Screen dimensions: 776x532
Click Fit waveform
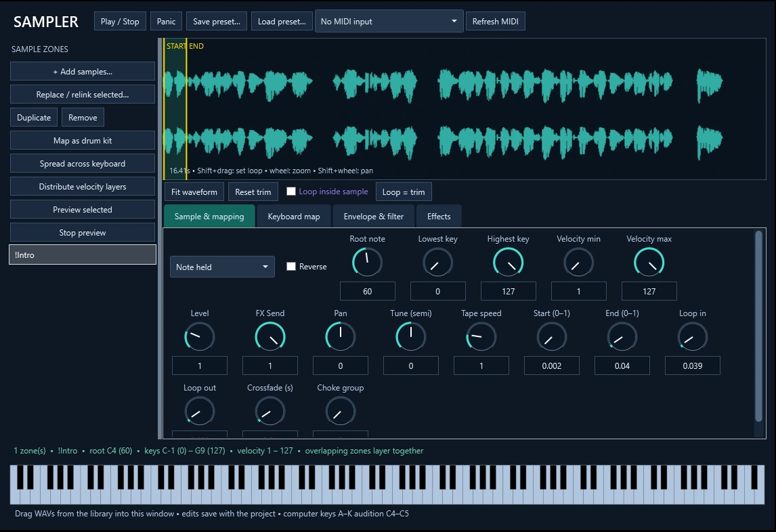[x=194, y=192]
